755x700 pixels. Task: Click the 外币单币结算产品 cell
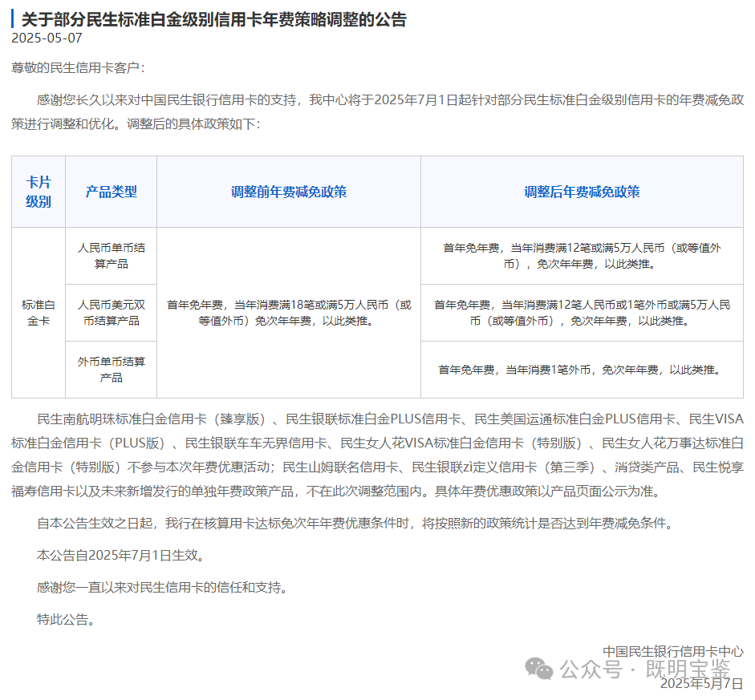(x=112, y=370)
